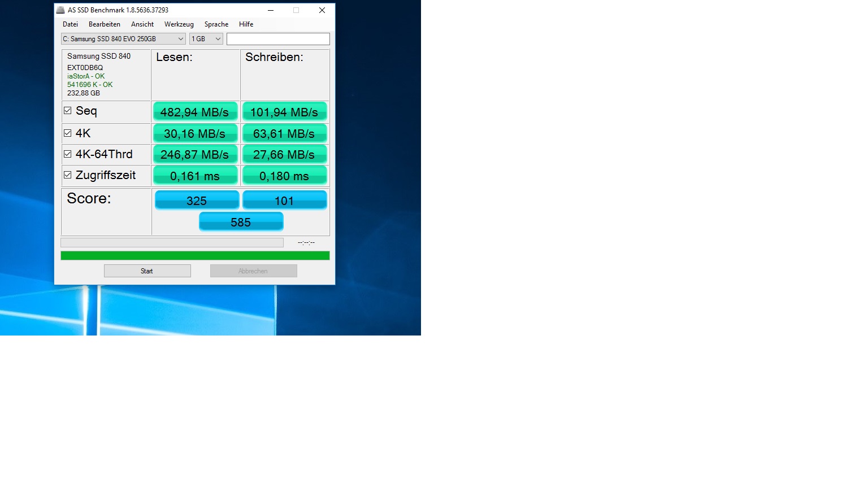Open the Sprache menu
Screen dimensions: 868x488
pos(216,24)
